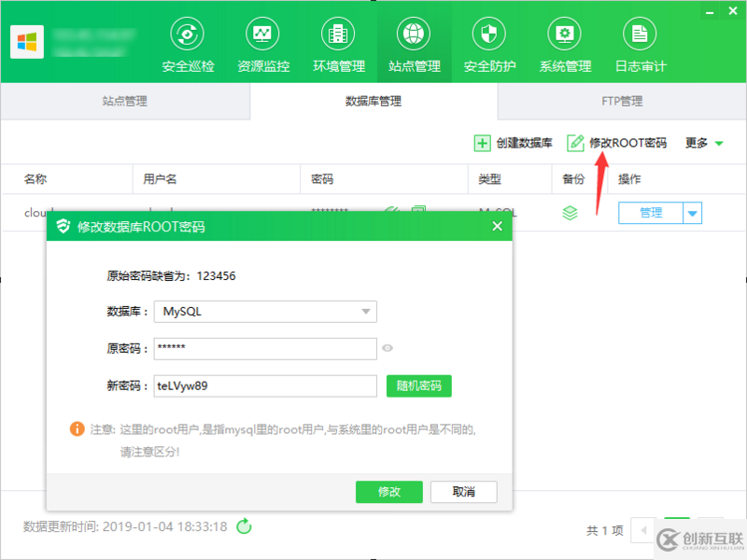Click the 修改ROOT密码 pencil icon

pos(575,143)
